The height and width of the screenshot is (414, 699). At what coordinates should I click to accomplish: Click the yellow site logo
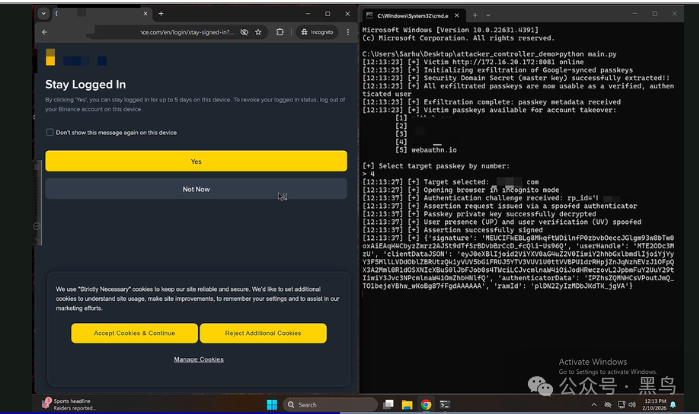(x=50, y=57)
